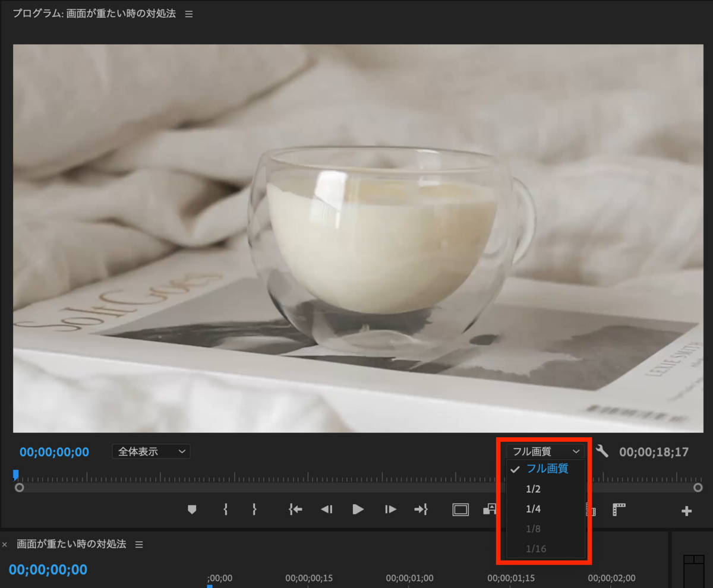Choose 1/8 playback resolution
The height and width of the screenshot is (588, 713).
point(547,529)
